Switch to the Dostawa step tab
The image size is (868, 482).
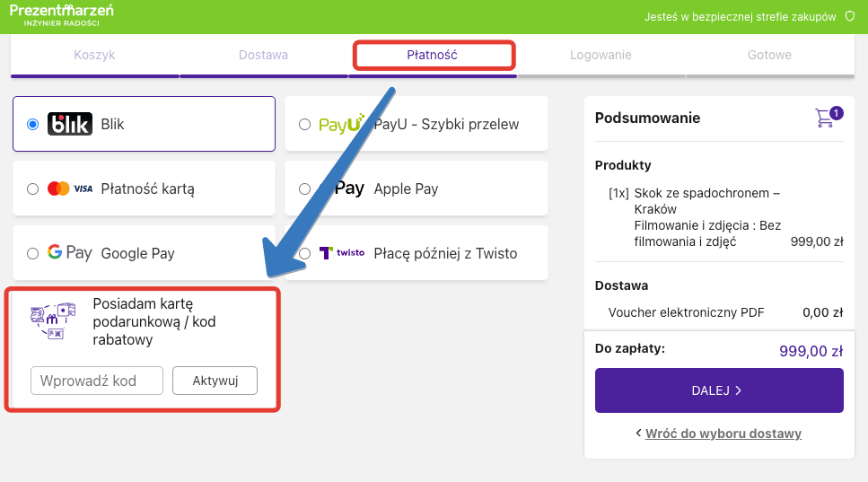click(263, 55)
